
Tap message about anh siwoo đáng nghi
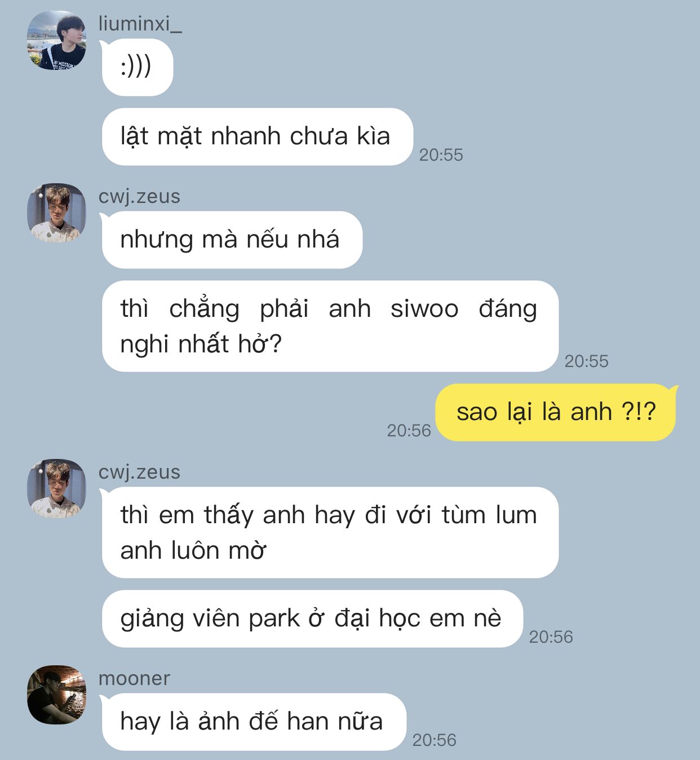pos(330,326)
